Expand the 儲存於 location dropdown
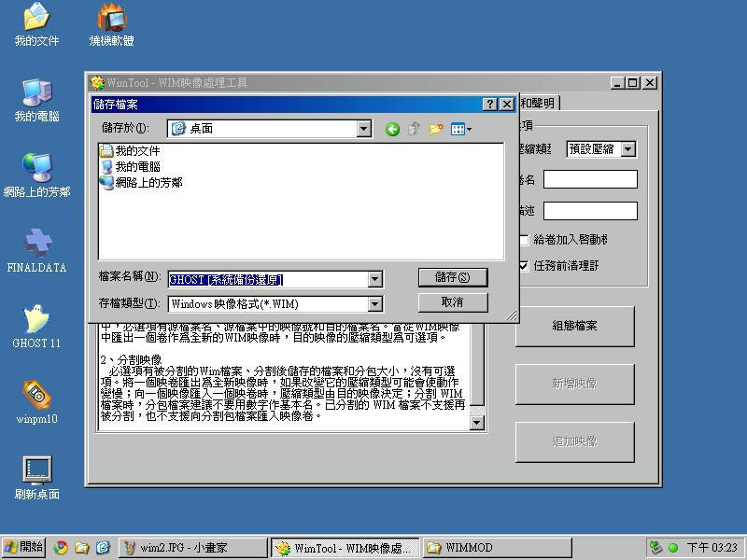The width and height of the screenshot is (747, 560). [364, 129]
